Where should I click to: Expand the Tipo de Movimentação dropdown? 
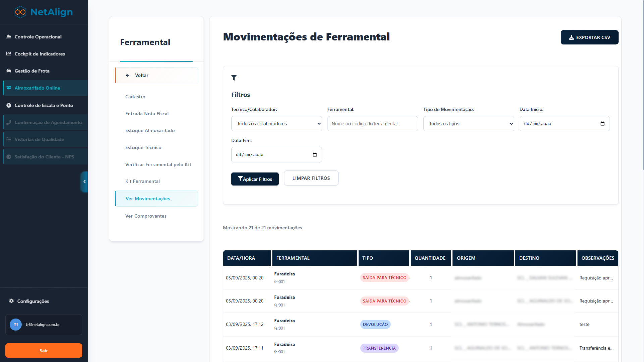click(x=468, y=124)
